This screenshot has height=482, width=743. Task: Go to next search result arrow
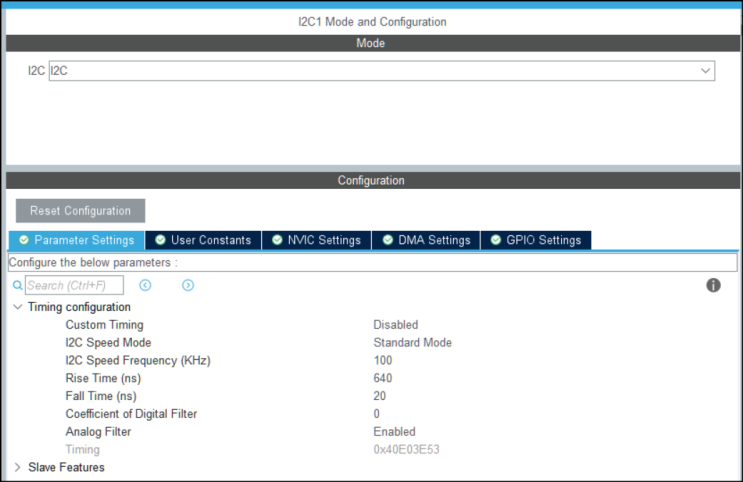click(188, 285)
